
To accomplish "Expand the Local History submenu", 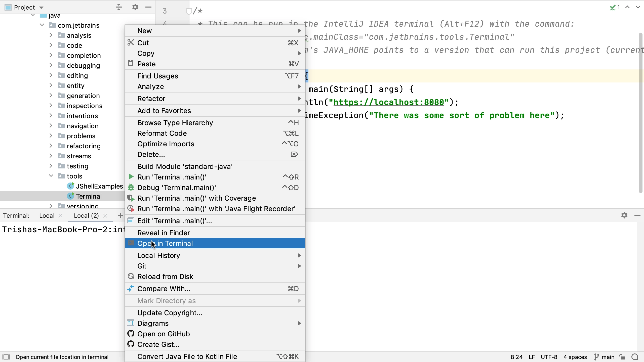I will click(159, 255).
